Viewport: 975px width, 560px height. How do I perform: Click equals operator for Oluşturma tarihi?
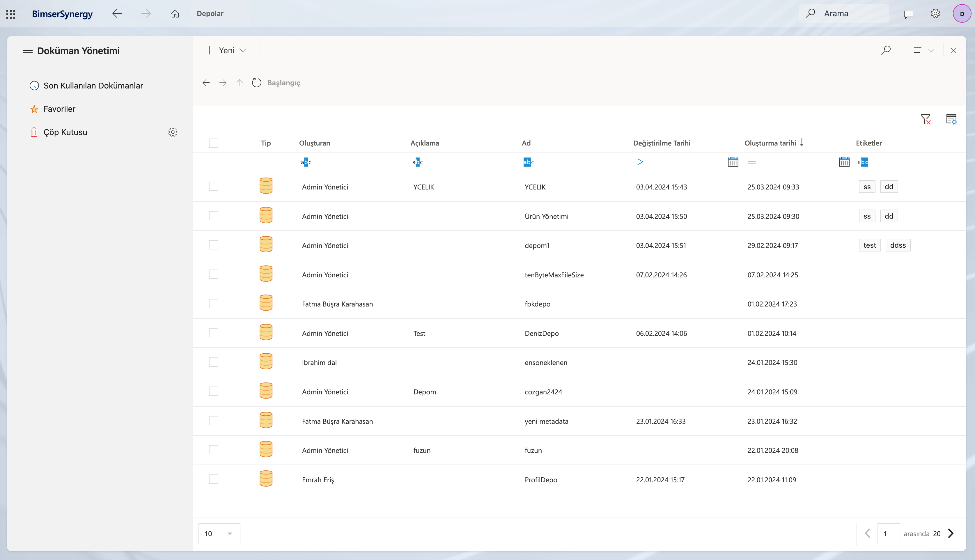tap(752, 162)
